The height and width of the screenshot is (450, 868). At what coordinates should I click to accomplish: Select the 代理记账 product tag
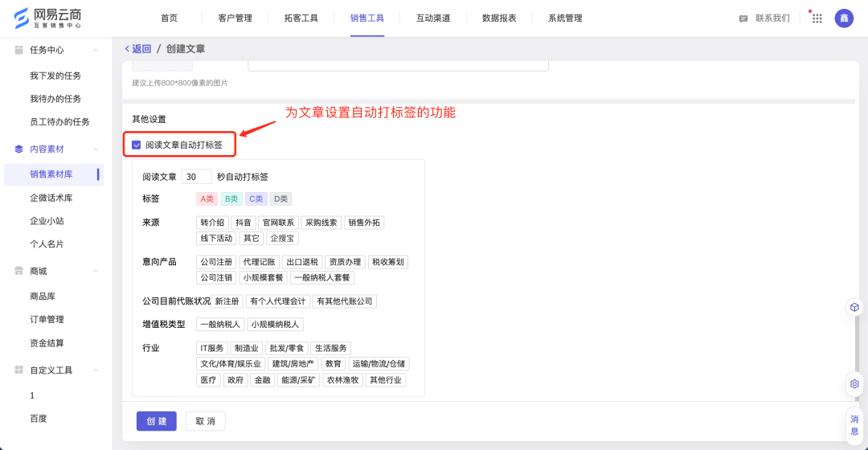(259, 262)
